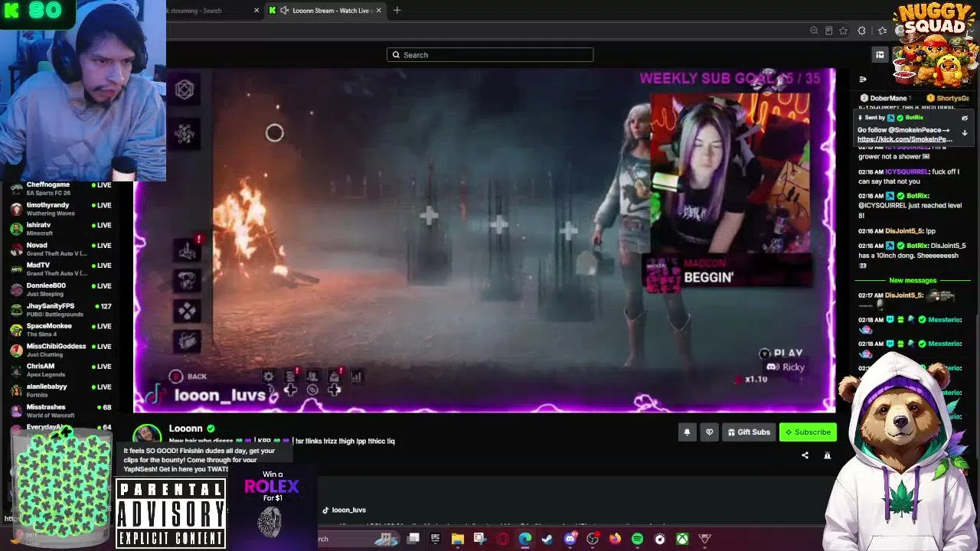The height and width of the screenshot is (551, 980).
Task: Click the notification bell icon under the stream
Action: 687,432
